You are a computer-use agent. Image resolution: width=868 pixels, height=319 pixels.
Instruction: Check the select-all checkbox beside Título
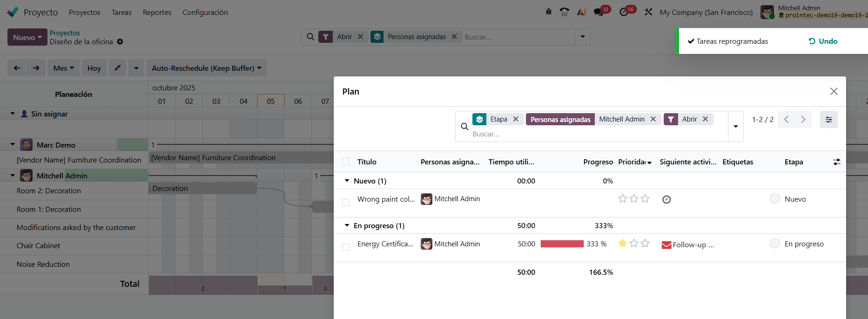click(x=346, y=162)
